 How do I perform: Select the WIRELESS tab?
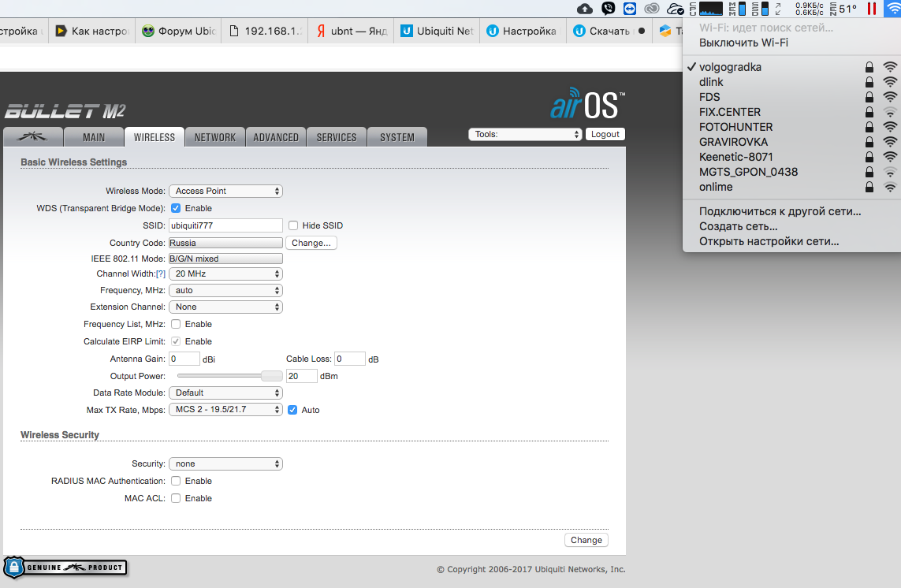[154, 137]
